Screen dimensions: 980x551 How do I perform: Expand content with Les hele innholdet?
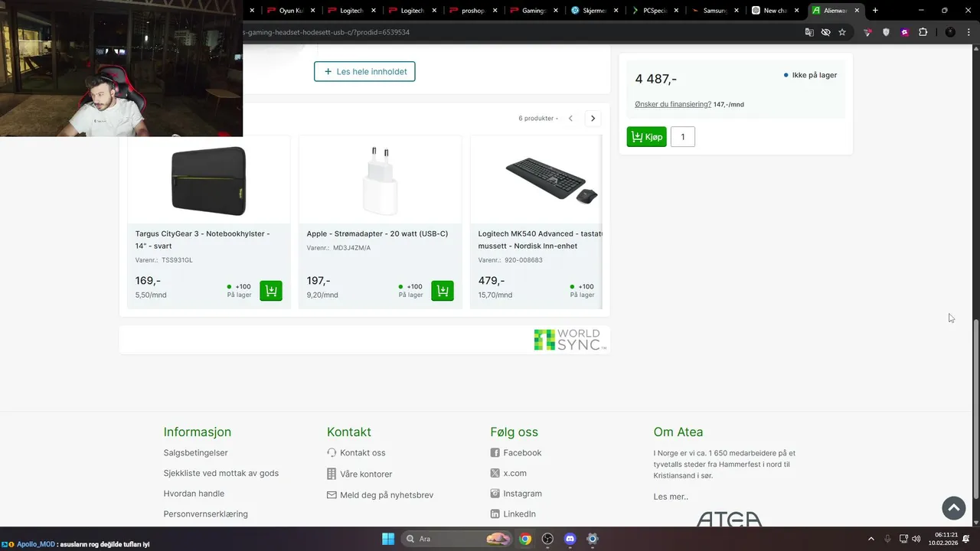click(x=364, y=72)
